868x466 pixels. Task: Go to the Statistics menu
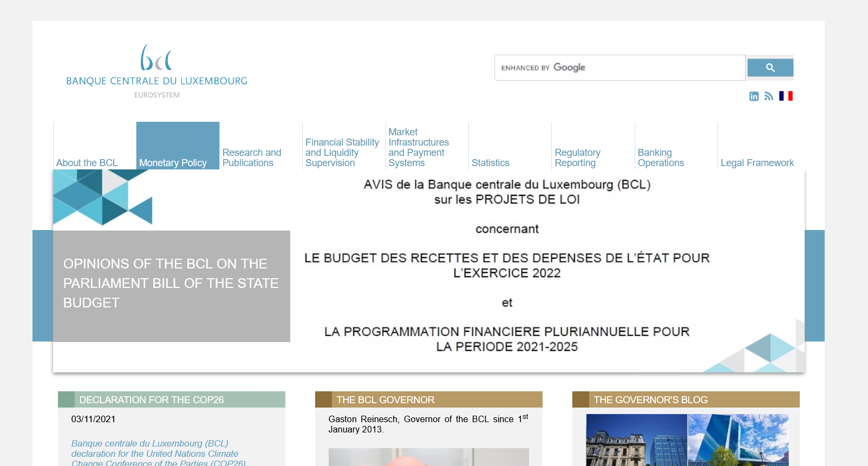pos(491,163)
